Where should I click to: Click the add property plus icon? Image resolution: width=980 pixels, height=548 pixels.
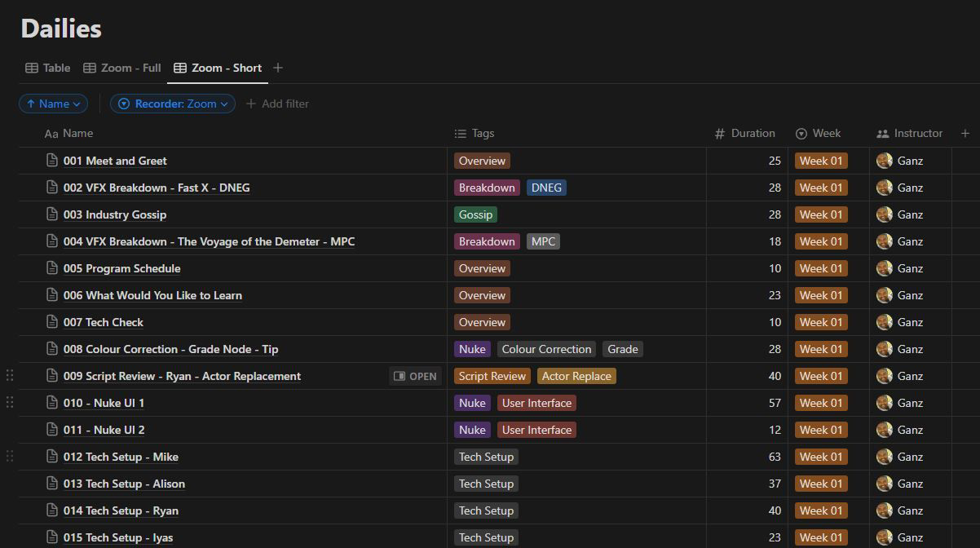[965, 133]
